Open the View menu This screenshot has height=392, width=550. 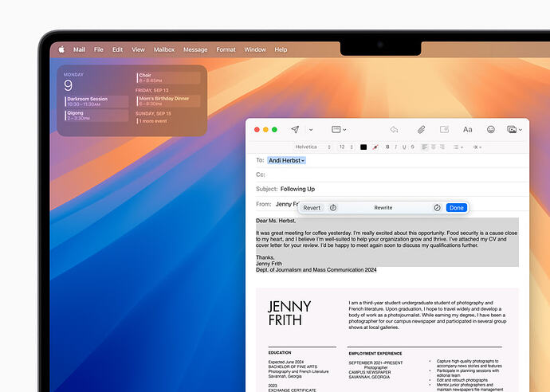[138, 49]
